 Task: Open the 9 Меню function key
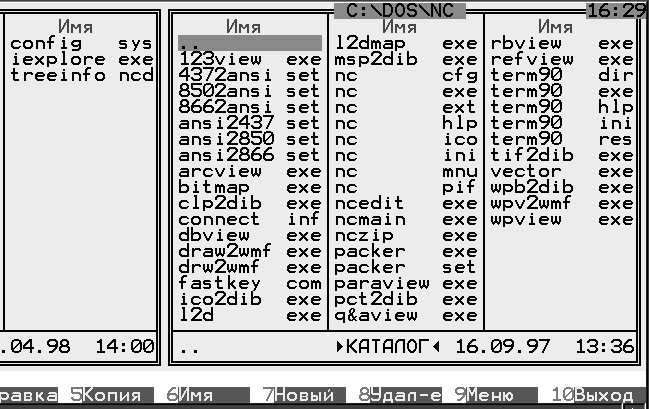tap(496, 395)
